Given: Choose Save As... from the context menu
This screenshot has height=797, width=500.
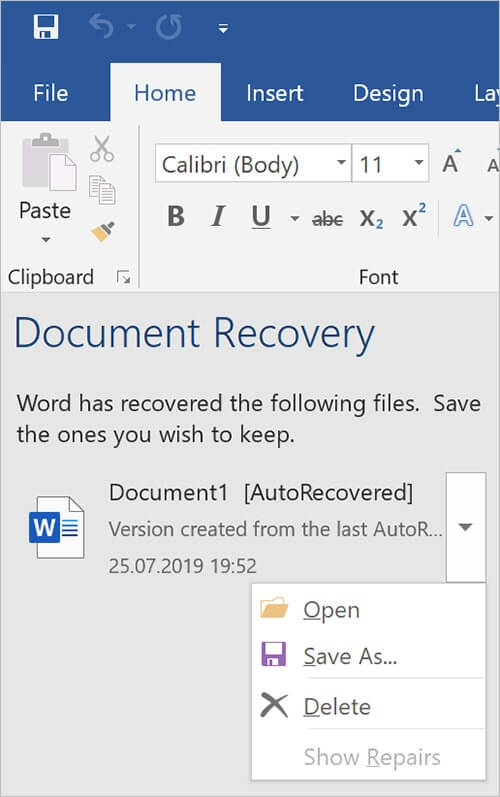Looking at the screenshot, I should click(x=368, y=656).
